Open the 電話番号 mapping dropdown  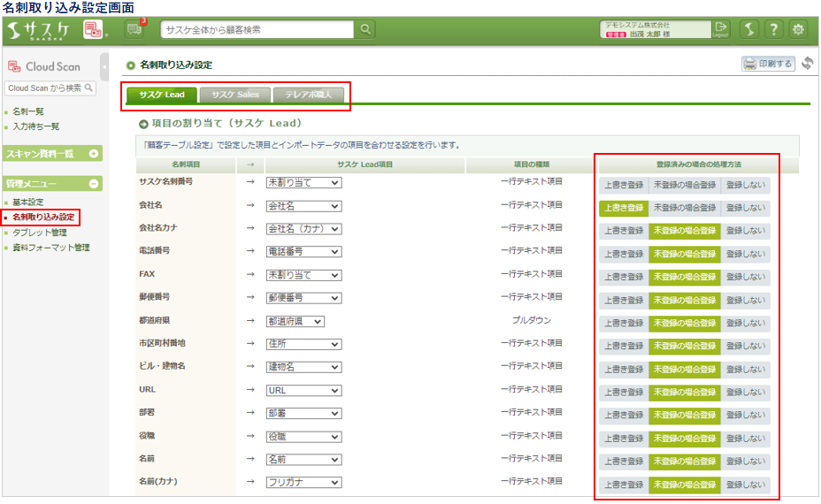tap(303, 252)
